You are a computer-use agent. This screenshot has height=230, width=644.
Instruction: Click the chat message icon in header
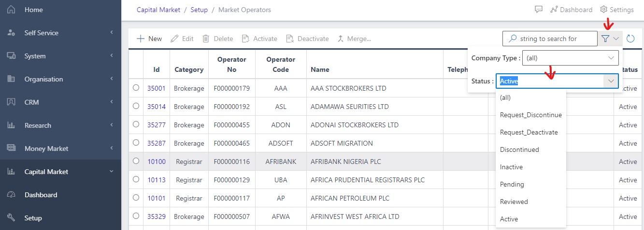point(539,10)
